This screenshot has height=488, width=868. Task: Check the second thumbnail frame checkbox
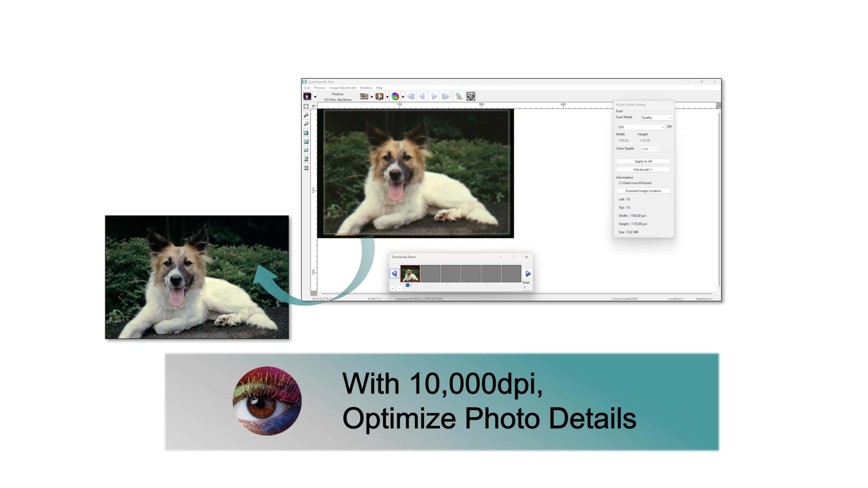pyautogui.click(x=428, y=285)
